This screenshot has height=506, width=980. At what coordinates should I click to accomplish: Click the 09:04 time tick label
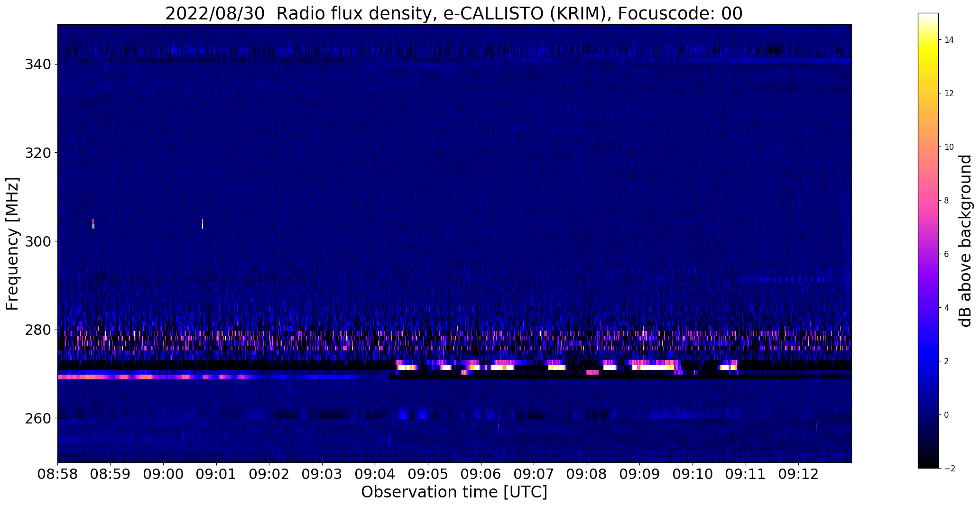(x=375, y=474)
